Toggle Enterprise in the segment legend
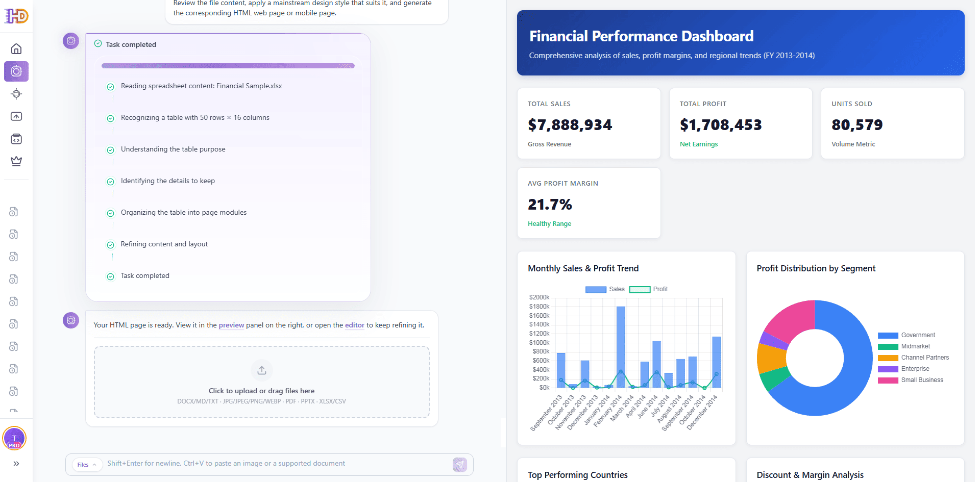 coord(903,369)
